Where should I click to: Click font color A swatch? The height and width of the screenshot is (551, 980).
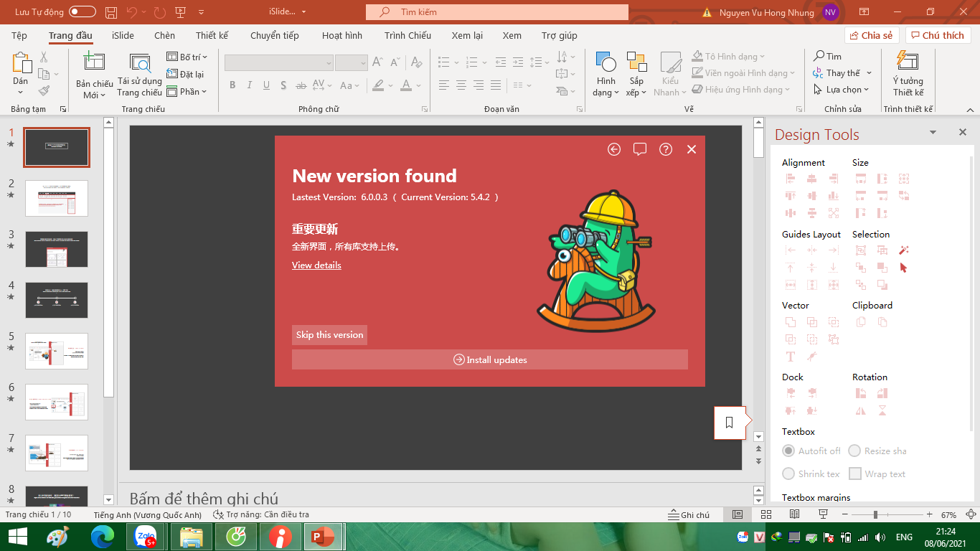406,85
